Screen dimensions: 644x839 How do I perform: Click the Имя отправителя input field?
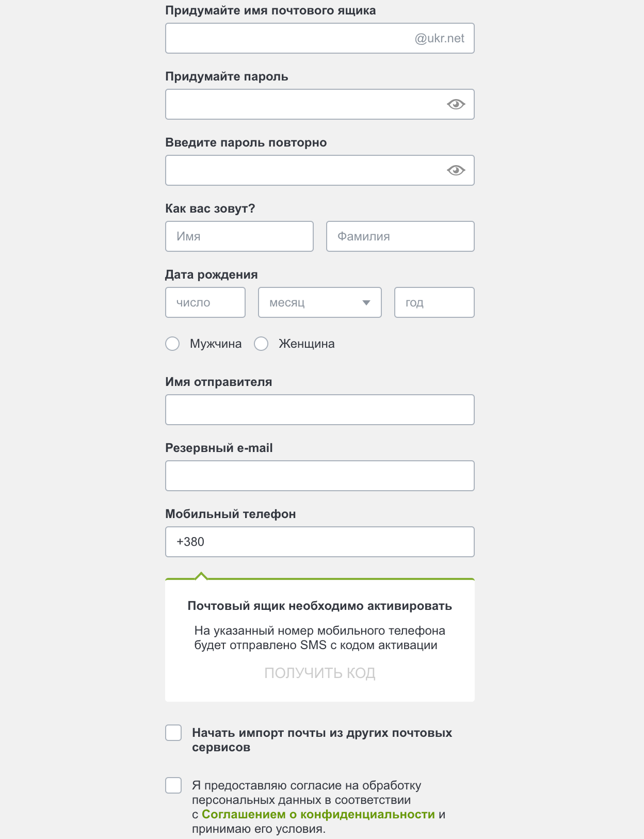tap(319, 410)
